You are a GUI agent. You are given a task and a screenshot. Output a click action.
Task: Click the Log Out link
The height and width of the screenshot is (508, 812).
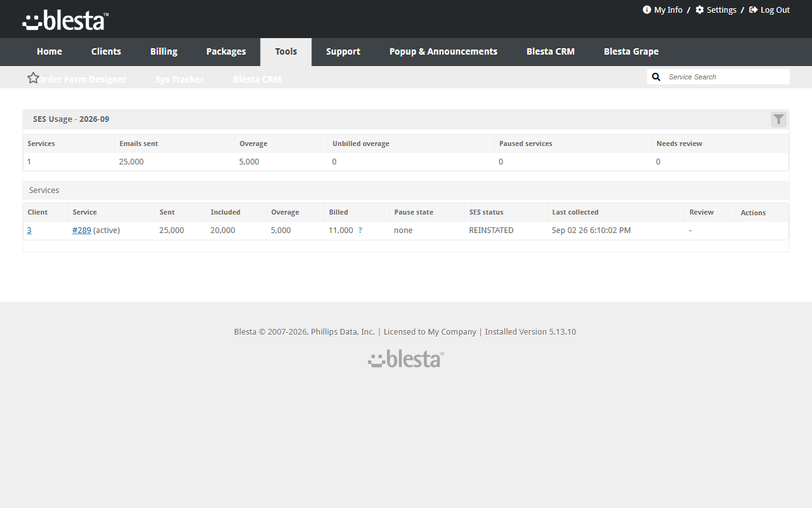(x=775, y=10)
